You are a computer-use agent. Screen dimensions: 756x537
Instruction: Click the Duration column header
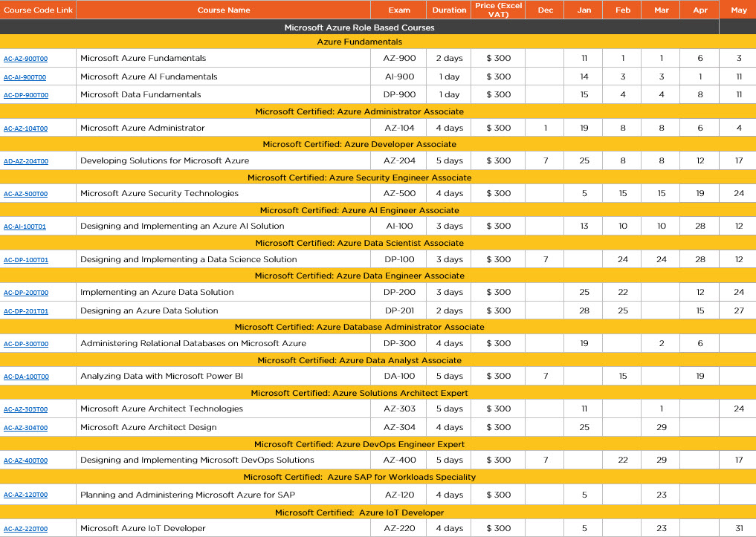pos(449,10)
